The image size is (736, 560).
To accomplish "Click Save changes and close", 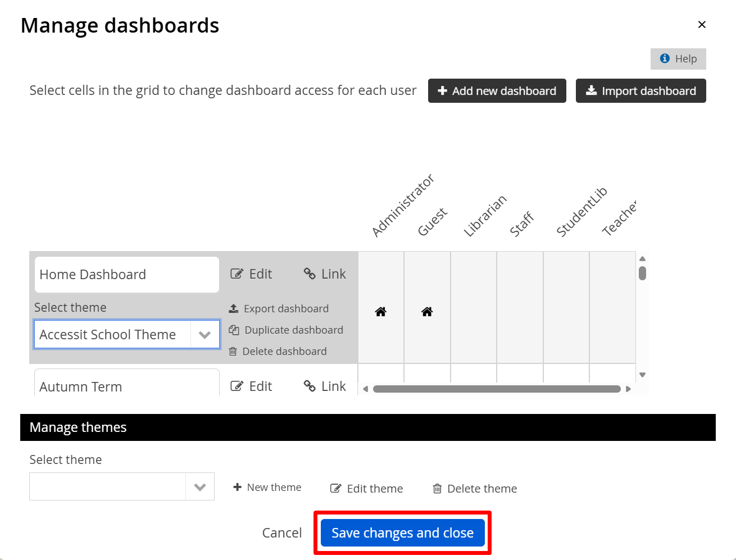I will click(x=403, y=533).
